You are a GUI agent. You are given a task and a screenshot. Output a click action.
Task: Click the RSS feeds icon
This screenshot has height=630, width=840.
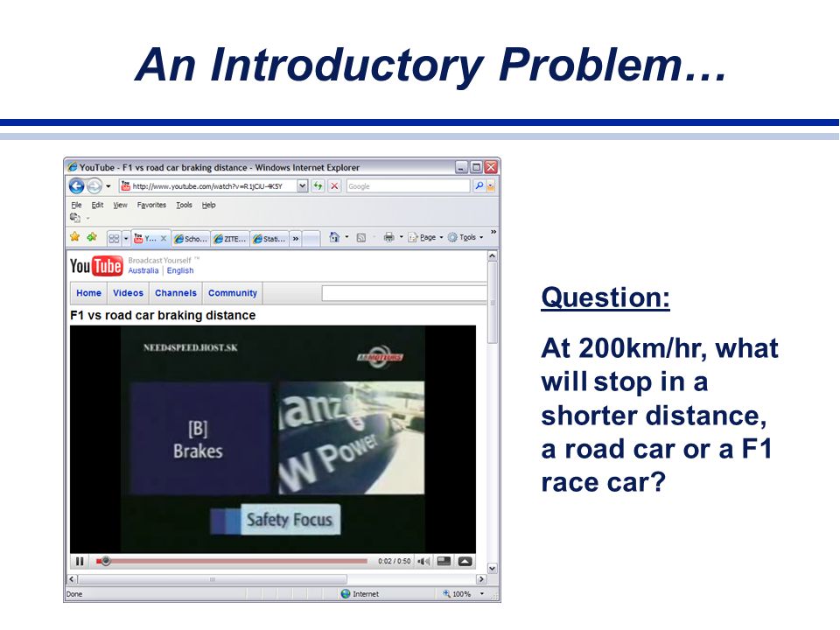click(361, 237)
